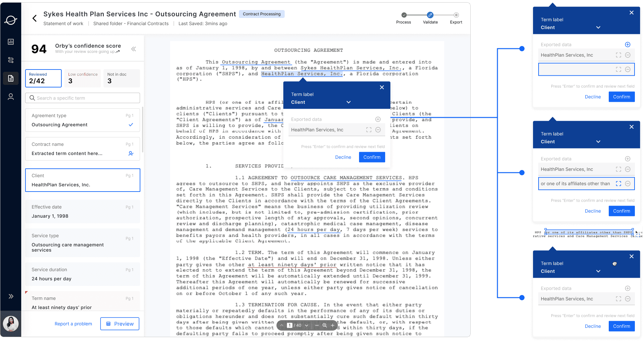Image resolution: width=644 pixels, height=342 pixels.
Task: Open the dashboard chart icon in sidebar
Action: coord(11,42)
